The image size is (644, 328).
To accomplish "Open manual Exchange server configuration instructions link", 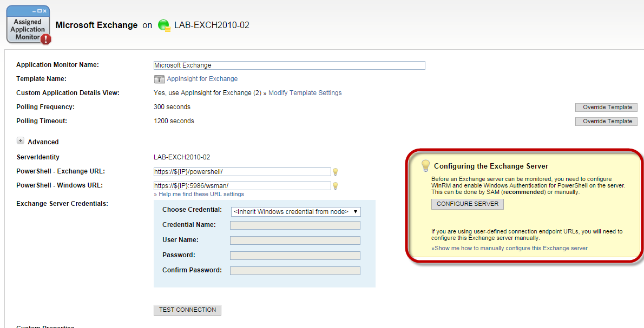I will click(509, 248).
